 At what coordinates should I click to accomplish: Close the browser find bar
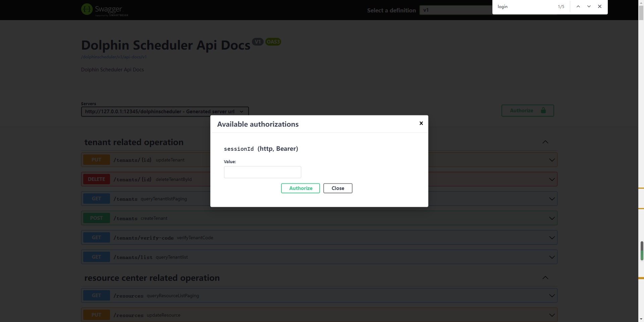point(600,6)
